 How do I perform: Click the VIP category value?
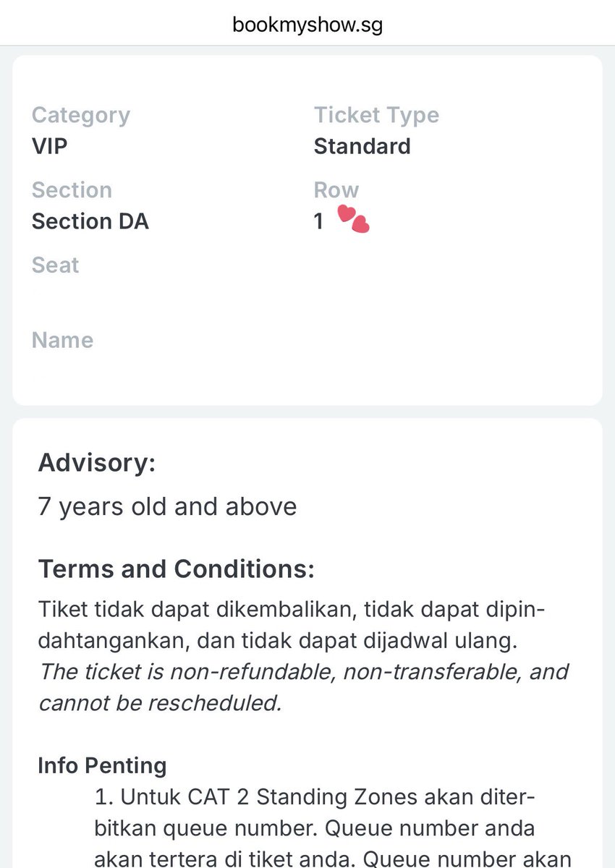[x=49, y=146]
